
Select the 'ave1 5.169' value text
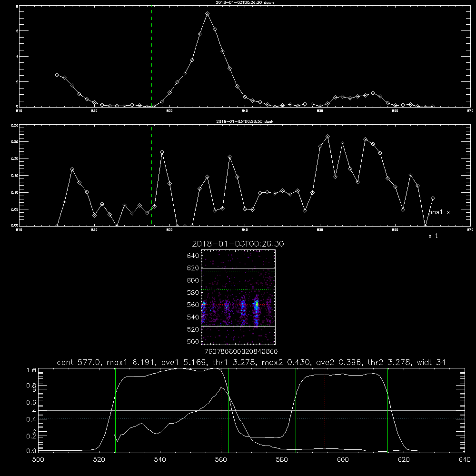pos(184,362)
